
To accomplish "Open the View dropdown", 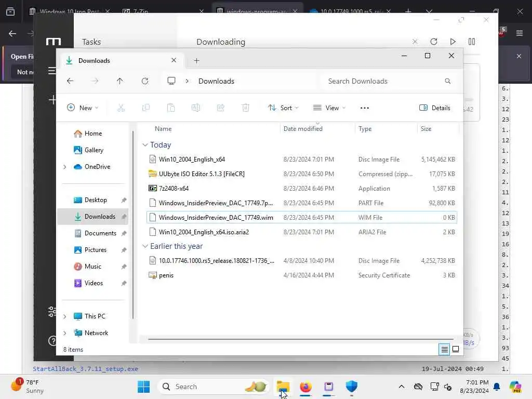I will point(329,108).
